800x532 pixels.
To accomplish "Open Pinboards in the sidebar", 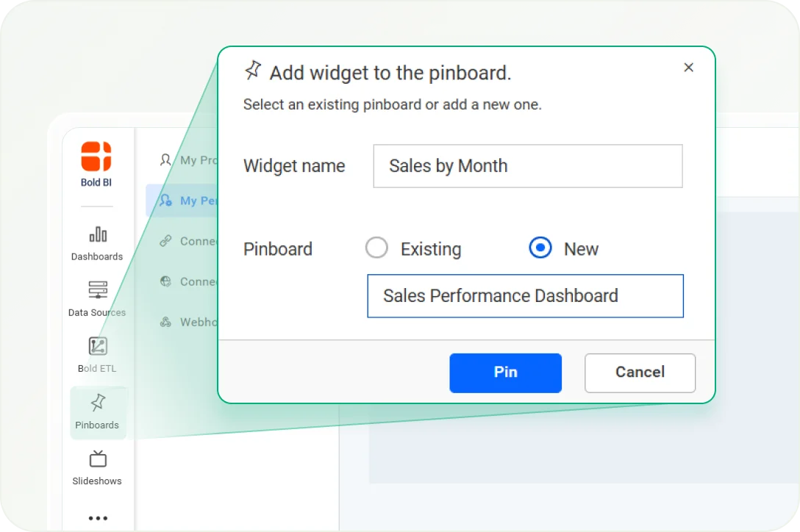I will pyautogui.click(x=98, y=411).
